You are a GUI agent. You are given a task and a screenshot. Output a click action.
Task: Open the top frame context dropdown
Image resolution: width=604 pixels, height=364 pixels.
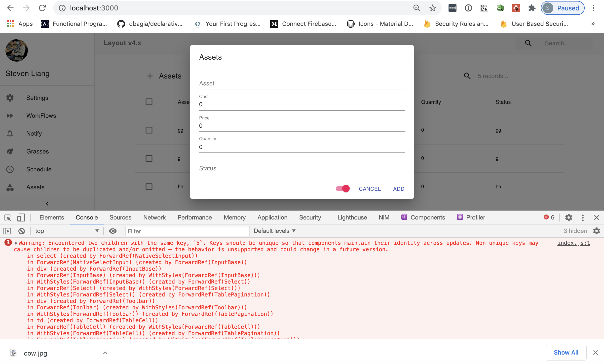click(x=66, y=231)
